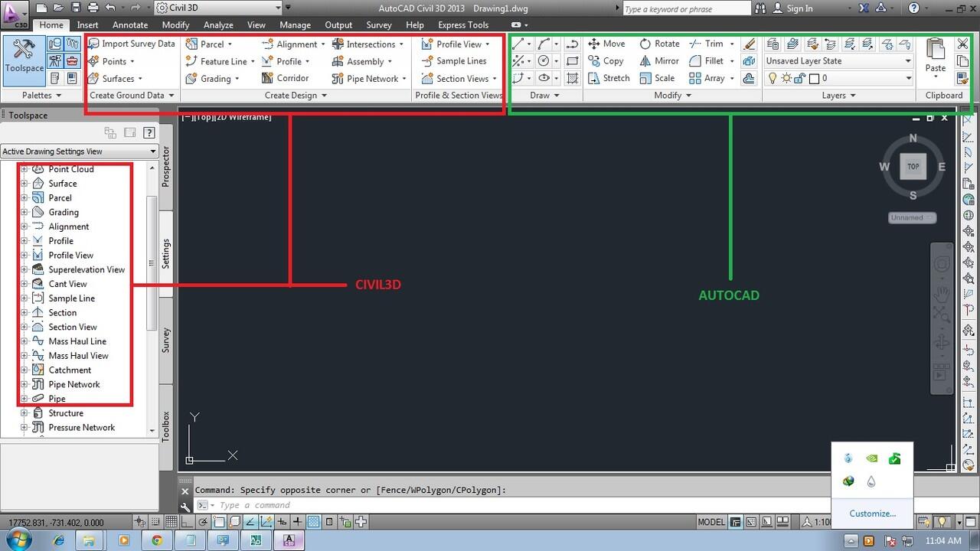This screenshot has width=980, height=551.
Task: Click the layer color swatch beside 0
Action: (815, 78)
